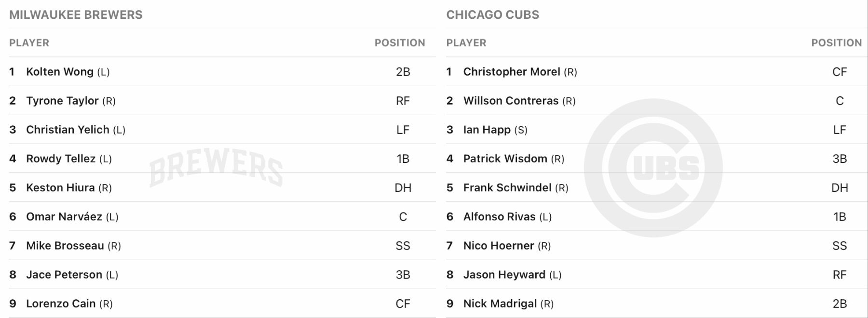Viewport: 868px width, 318px height.
Task: Select Tyrone Taylor in Brewers lineup
Action: click(x=62, y=101)
